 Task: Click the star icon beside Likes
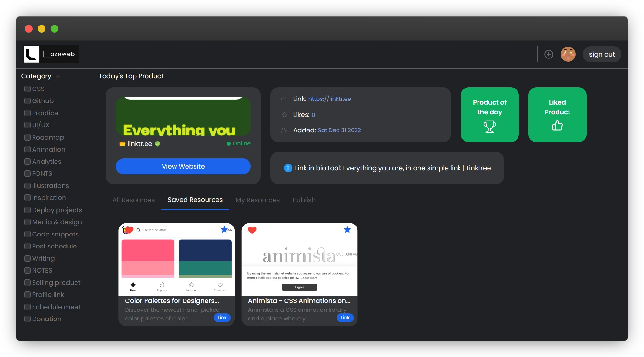point(284,115)
